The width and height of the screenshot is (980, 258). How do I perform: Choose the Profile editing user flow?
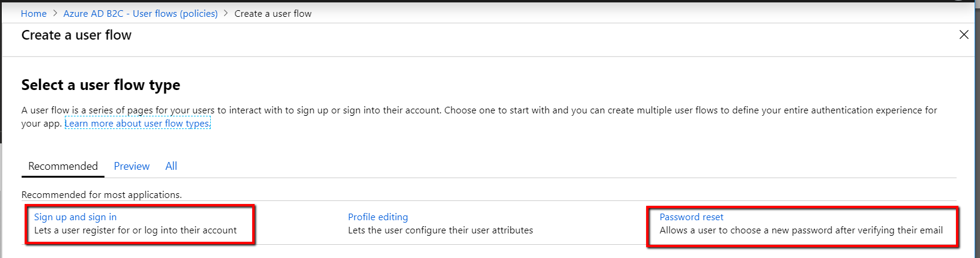coord(378,217)
